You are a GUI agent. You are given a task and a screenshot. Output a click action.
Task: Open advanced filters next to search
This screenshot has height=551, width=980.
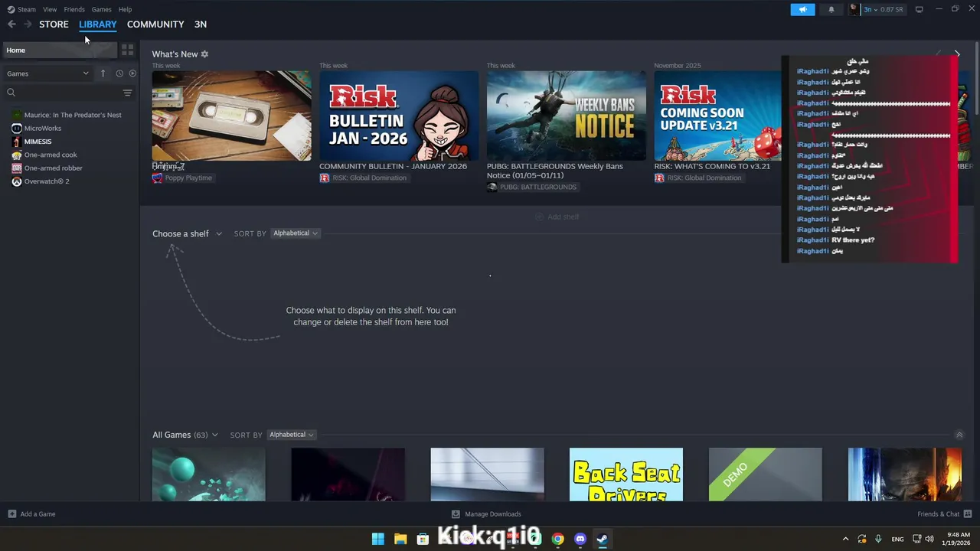click(x=127, y=93)
